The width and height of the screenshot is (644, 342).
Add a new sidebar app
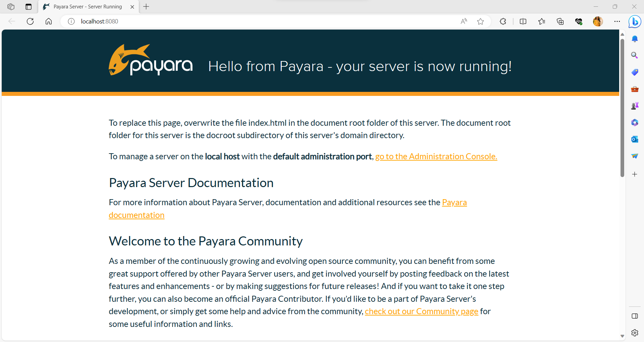coord(635,174)
